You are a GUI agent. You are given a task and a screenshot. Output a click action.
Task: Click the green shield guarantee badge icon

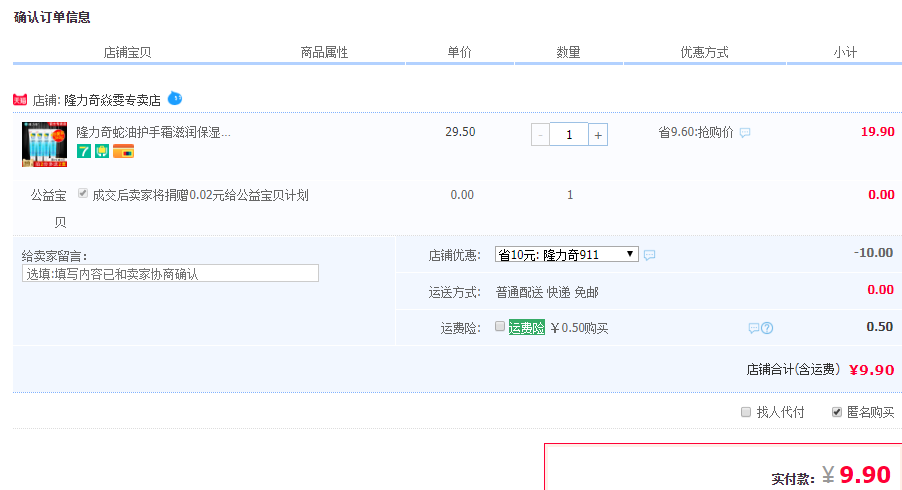click(x=102, y=151)
